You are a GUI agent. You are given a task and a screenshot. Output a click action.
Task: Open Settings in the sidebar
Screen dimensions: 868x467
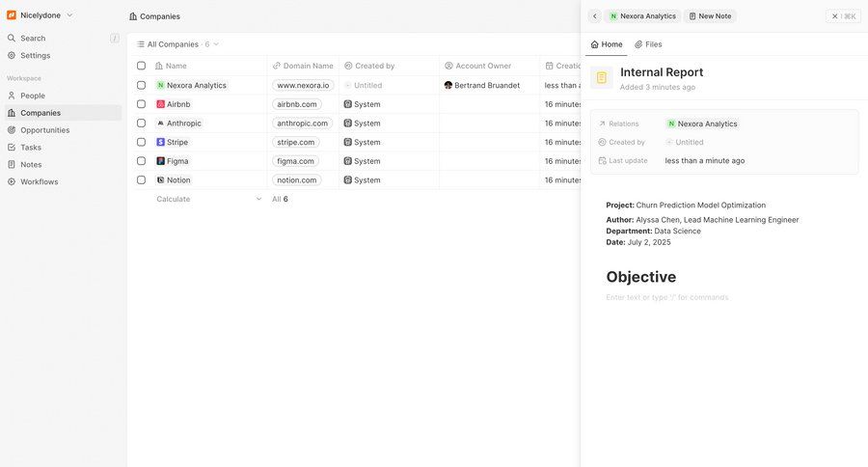click(x=35, y=55)
